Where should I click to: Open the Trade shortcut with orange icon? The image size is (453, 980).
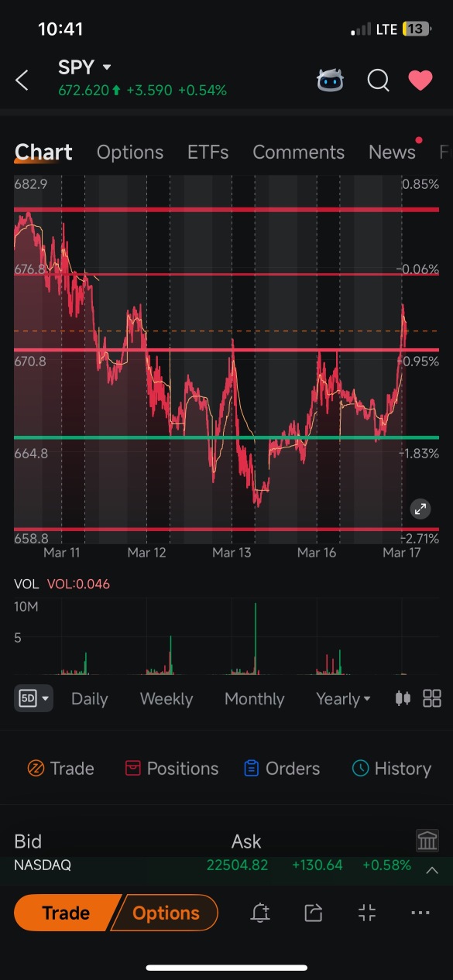click(x=60, y=769)
